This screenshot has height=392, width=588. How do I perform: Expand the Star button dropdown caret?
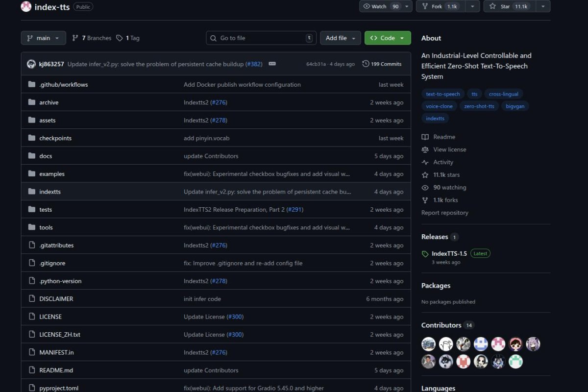pos(542,6)
